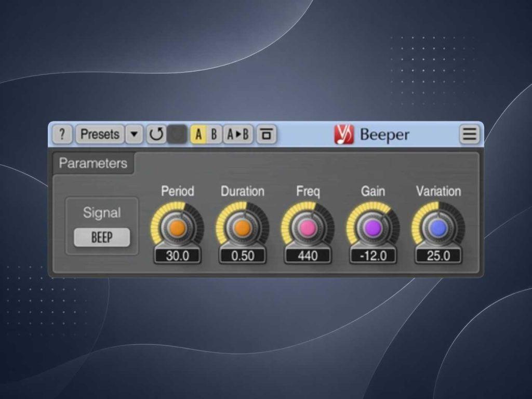Click the window size toggle icon
The image size is (532, 399).
267,135
